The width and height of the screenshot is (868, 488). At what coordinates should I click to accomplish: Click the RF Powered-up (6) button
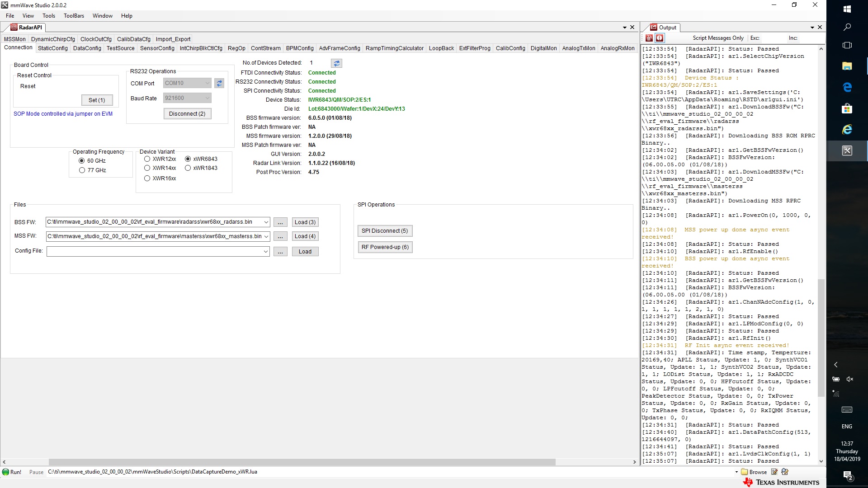[385, 247]
